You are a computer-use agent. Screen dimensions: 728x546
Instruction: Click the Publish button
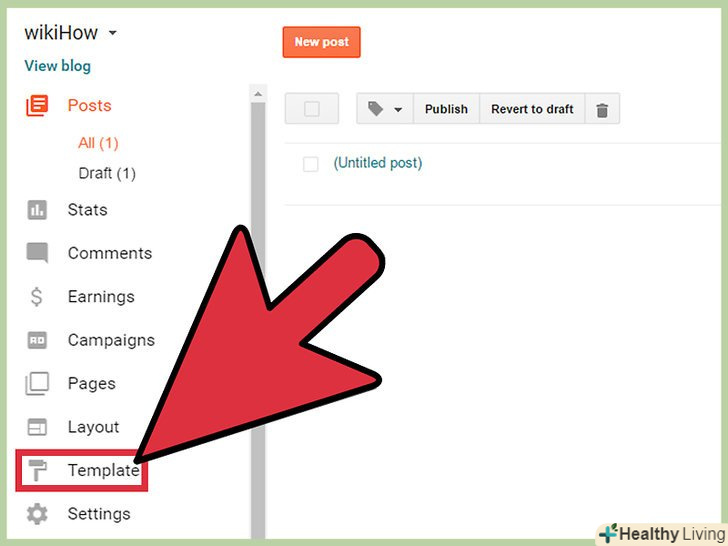tap(446, 109)
